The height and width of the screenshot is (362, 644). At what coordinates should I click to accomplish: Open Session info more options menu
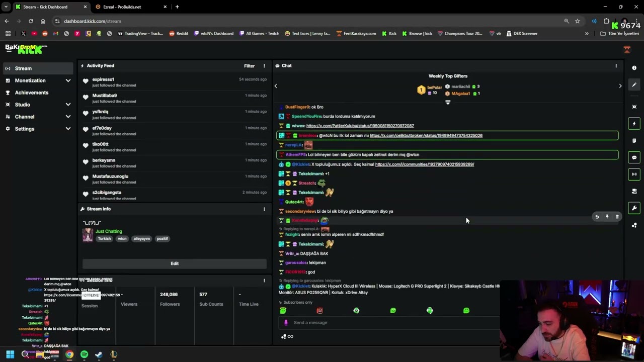[264, 281]
